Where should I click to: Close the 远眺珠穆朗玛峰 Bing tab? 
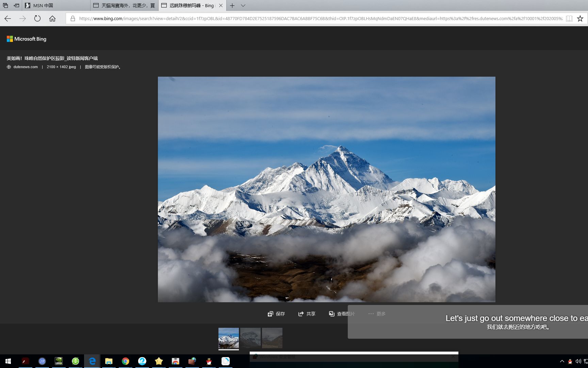pyautogui.click(x=221, y=5)
